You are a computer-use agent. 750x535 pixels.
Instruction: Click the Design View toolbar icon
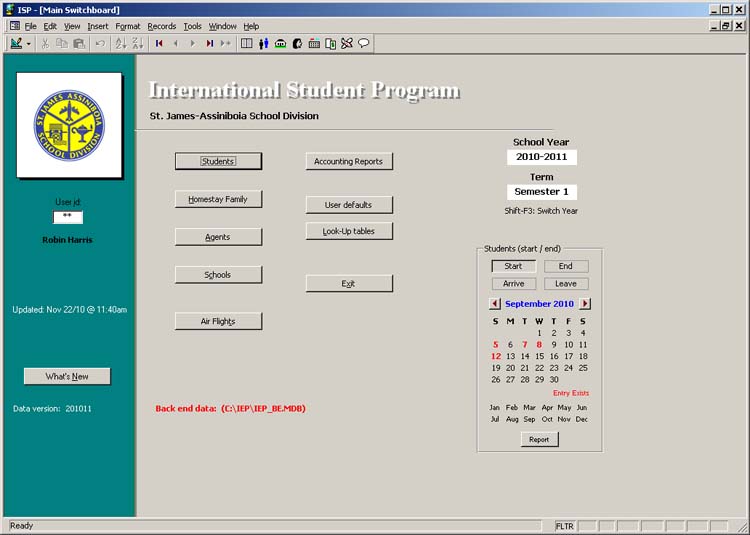(16, 43)
